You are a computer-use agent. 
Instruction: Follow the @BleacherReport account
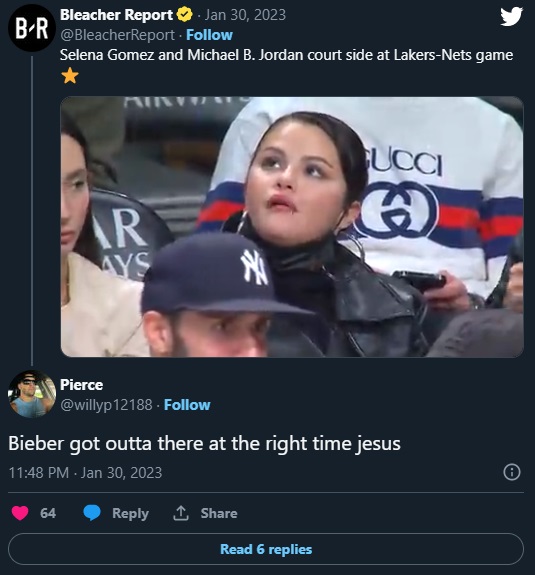coord(209,35)
